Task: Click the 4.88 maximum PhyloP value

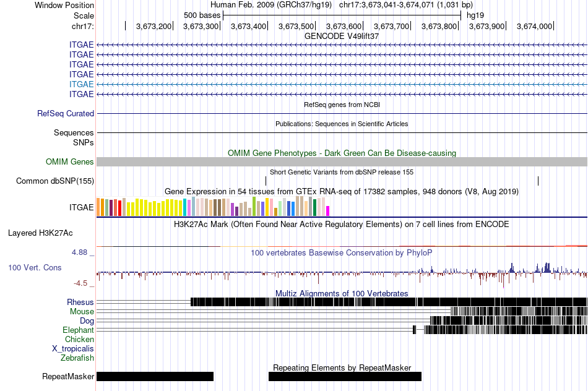Action: point(79,252)
